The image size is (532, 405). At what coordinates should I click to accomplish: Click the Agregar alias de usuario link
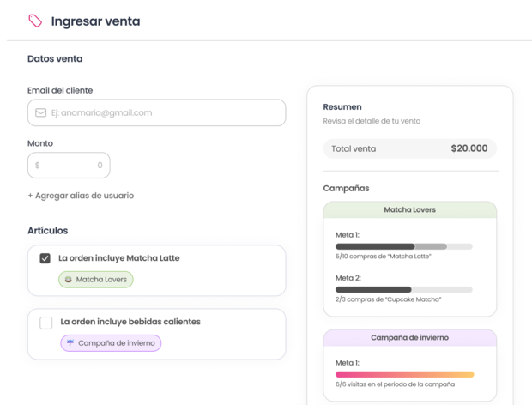click(x=81, y=196)
